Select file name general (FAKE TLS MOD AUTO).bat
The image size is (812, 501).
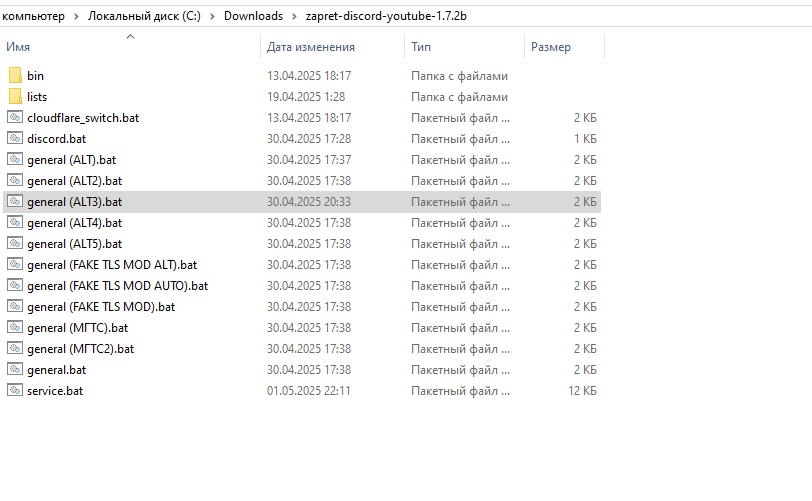click(x=118, y=286)
